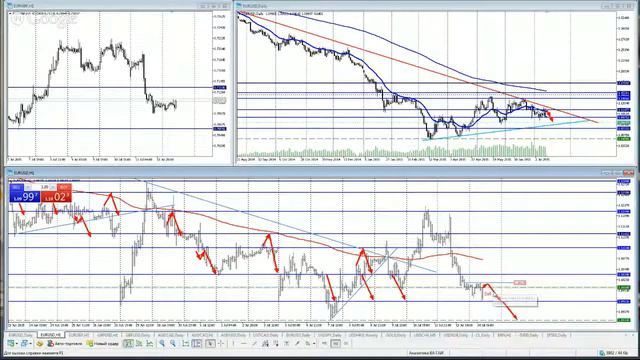
Task: Select the cursor arrow tool
Action: (x=210, y=344)
